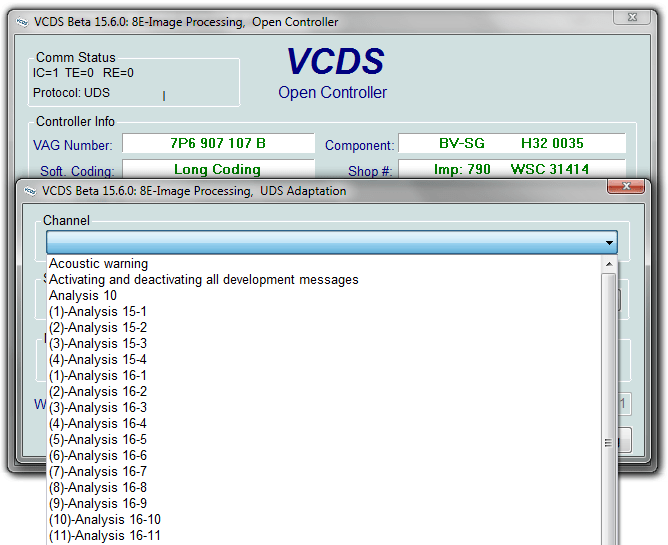Image resolution: width=668 pixels, height=545 pixels.
Task: Close the UDS Adaptation window
Action: pos(626,186)
